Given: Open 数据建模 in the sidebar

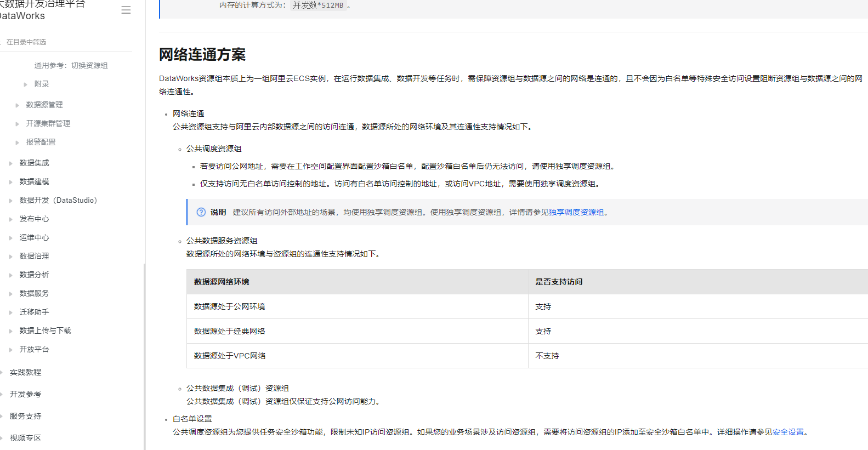Looking at the screenshot, I should pos(34,181).
